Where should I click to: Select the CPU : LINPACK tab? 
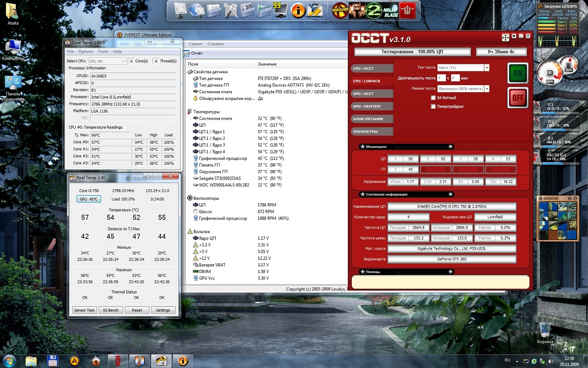[x=372, y=81]
